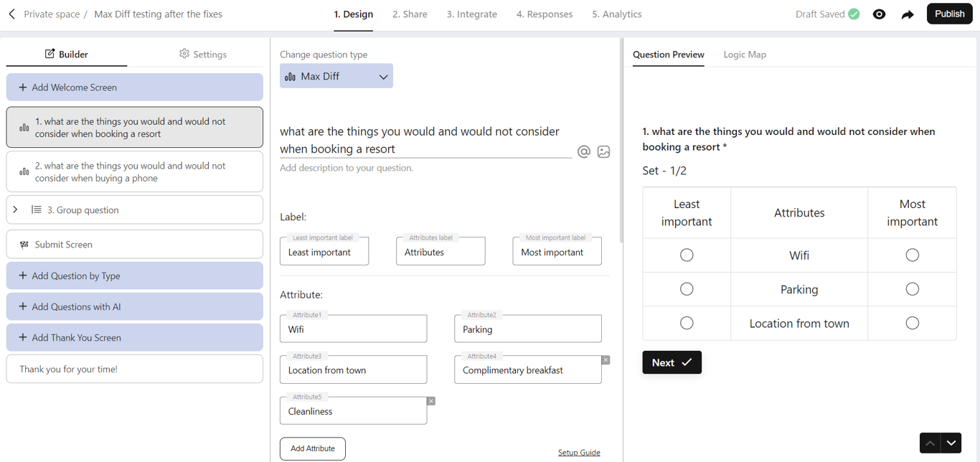This screenshot has width=980, height=462.
Task: Click the @ mention icon beside the question
Action: pyautogui.click(x=584, y=151)
